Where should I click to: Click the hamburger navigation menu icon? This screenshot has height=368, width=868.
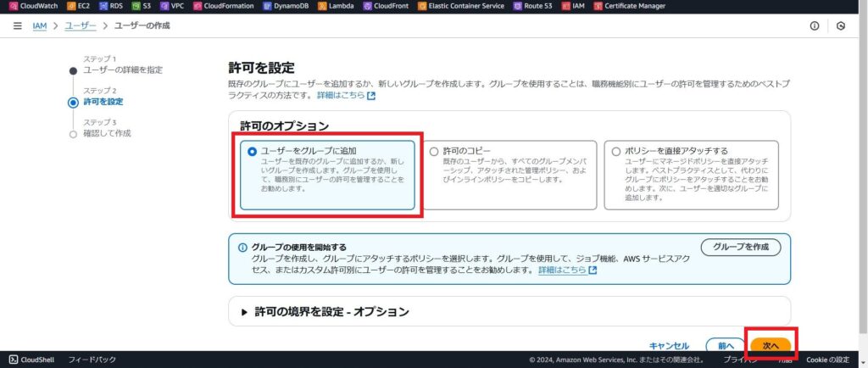[18, 26]
